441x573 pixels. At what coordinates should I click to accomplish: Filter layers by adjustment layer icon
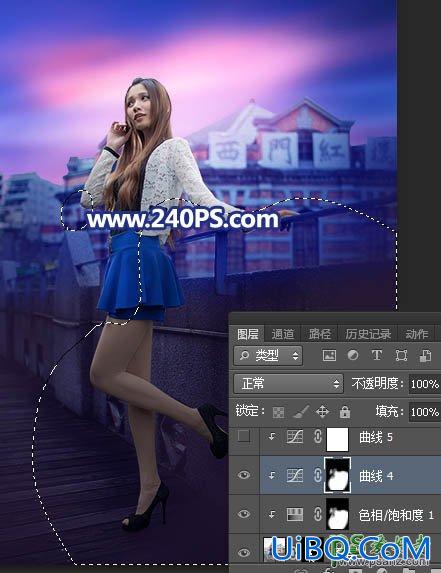pos(353,355)
